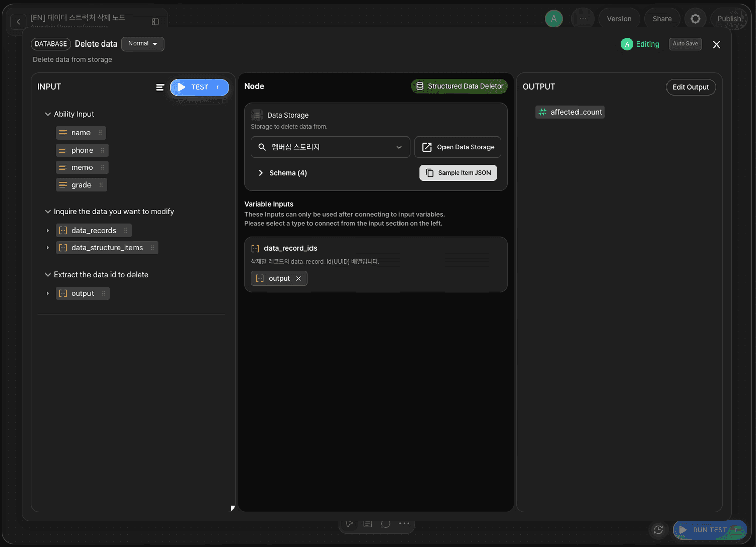Click the "Delete data from storage" description
The height and width of the screenshot is (547, 756).
(72, 60)
